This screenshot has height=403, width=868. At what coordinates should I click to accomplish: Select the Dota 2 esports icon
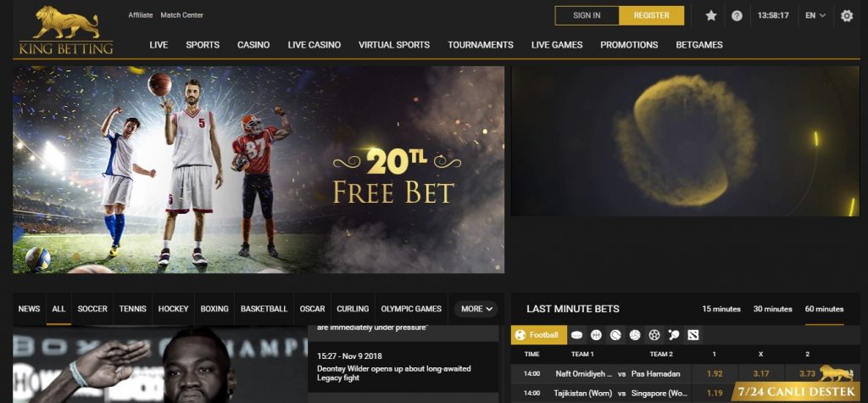click(693, 335)
